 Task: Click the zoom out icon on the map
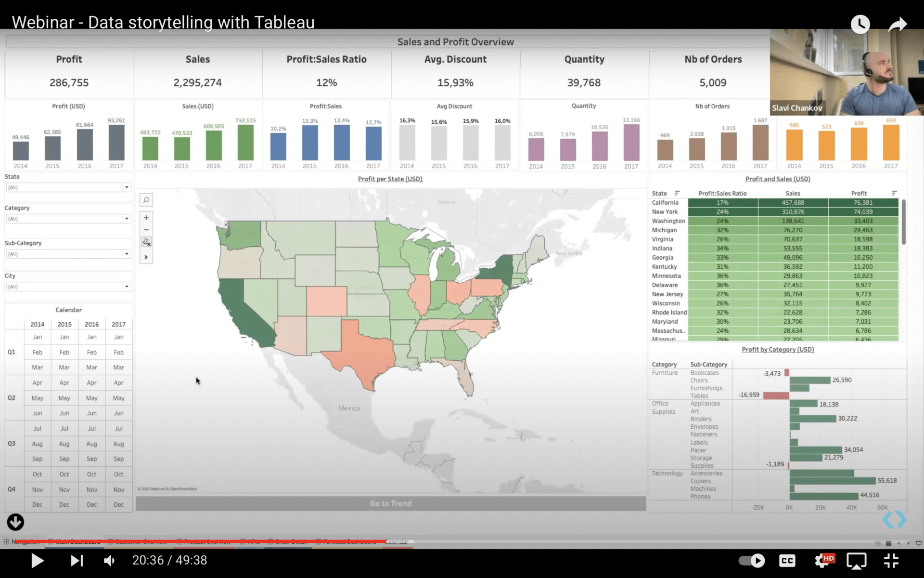146,230
